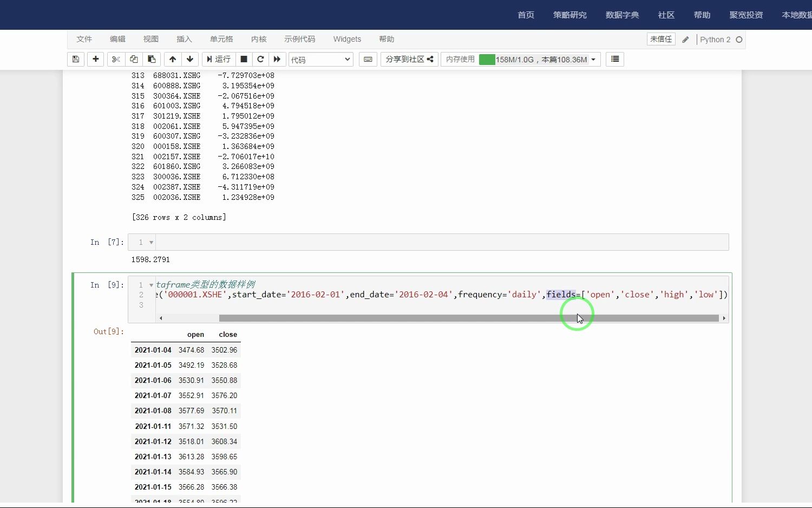Viewport: 812px width, 508px height.
Task: Open 聚宽投资 in top navigation
Action: click(x=746, y=15)
